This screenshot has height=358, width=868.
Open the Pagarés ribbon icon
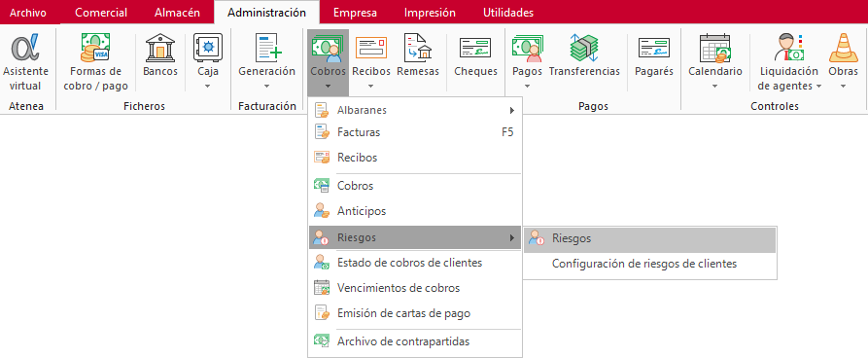click(654, 48)
